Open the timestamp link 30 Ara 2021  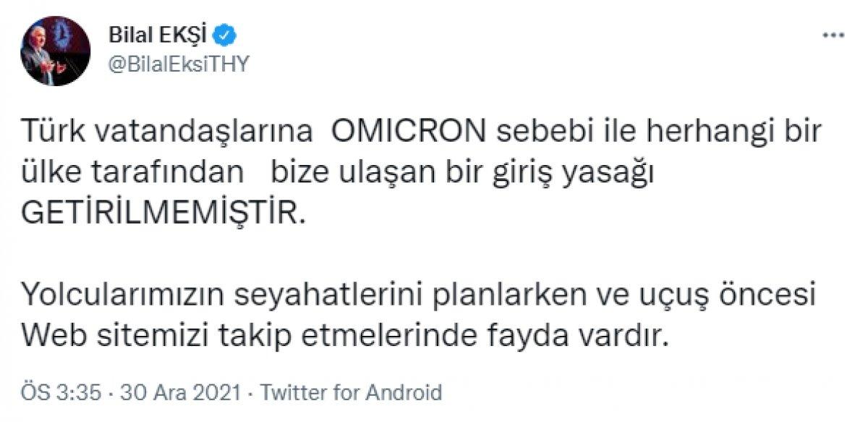pyautogui.click(x=178, y=388)
